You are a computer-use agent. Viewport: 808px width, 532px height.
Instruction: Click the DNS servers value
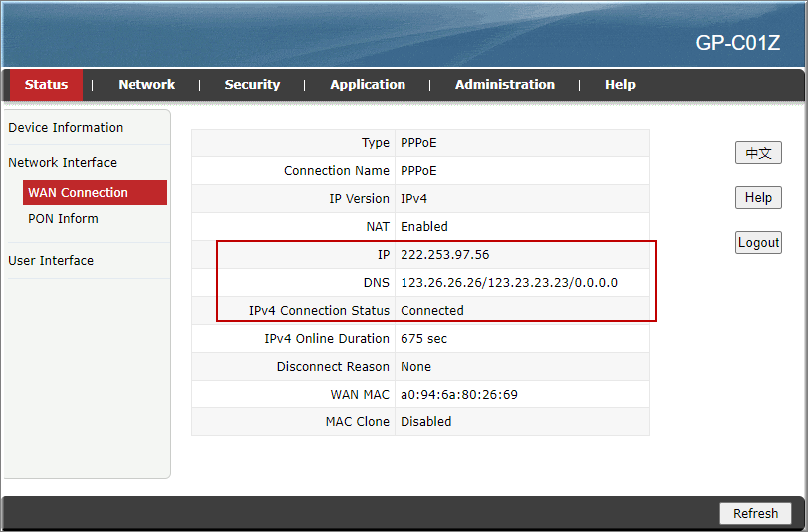[508, 283]
